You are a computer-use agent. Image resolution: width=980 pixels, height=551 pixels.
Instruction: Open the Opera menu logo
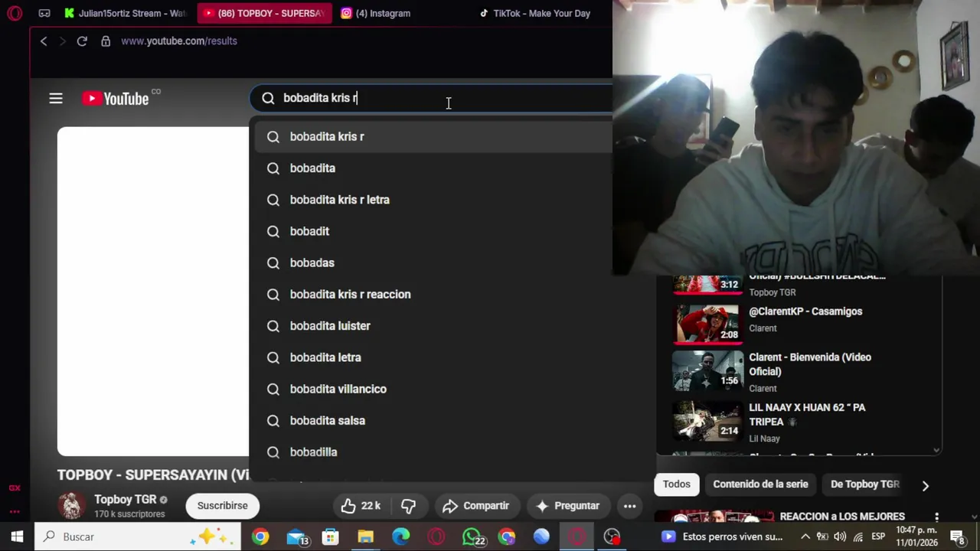pyautogui.click(x=15, y=13)
